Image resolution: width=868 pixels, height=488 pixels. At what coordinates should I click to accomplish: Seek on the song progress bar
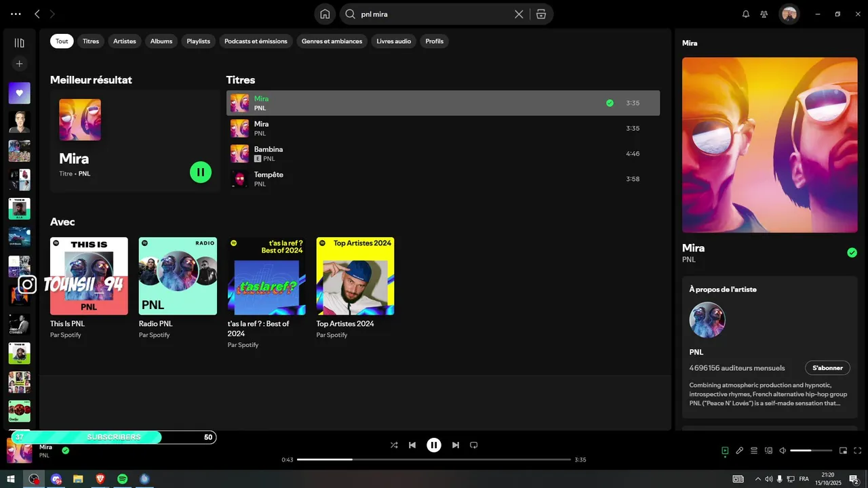(434, 460)
